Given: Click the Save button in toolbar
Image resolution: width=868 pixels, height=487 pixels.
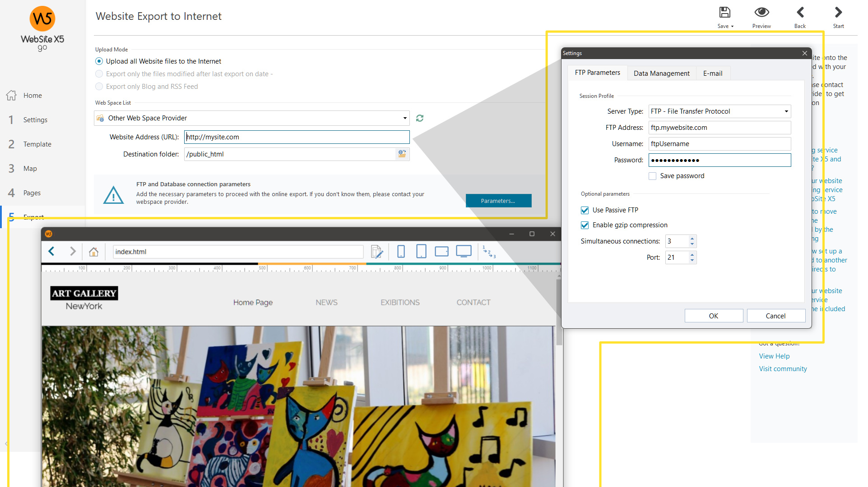Looking at the screenshot, I should 724,16.
